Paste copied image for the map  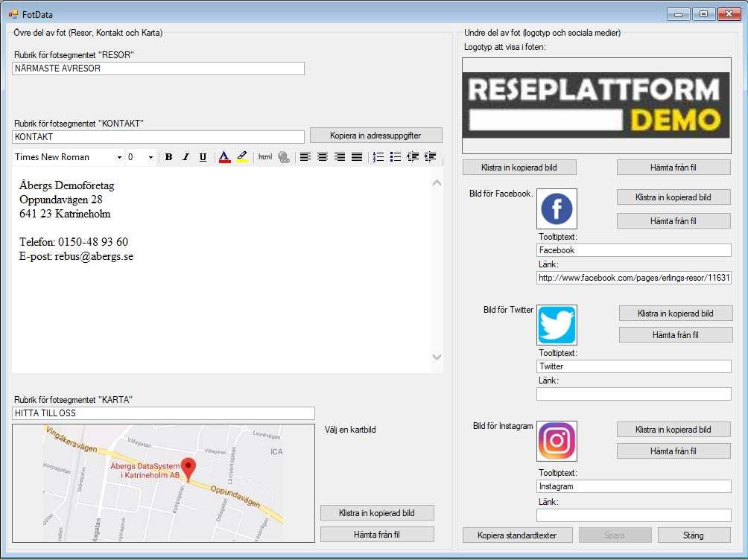click(x=377, y=513)
